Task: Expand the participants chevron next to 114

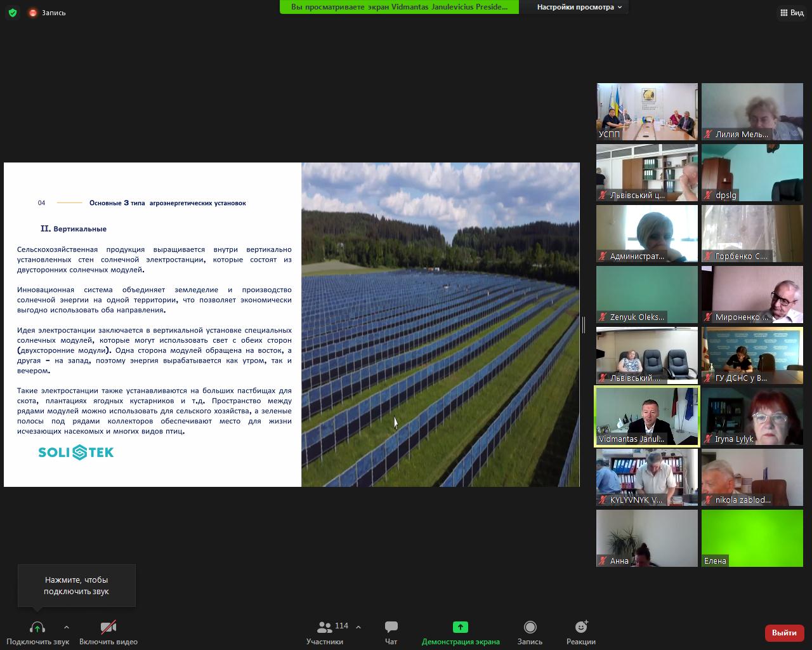Action: coord(358,627)
